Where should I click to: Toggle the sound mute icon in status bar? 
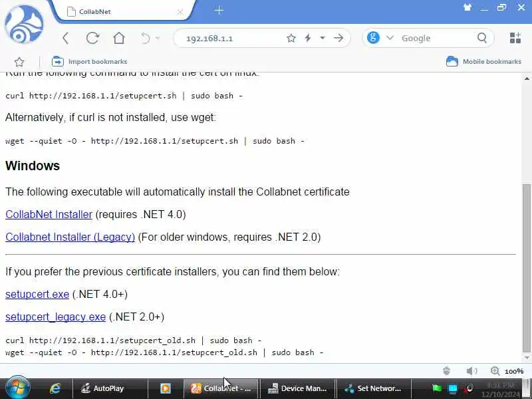click(471, 371)
